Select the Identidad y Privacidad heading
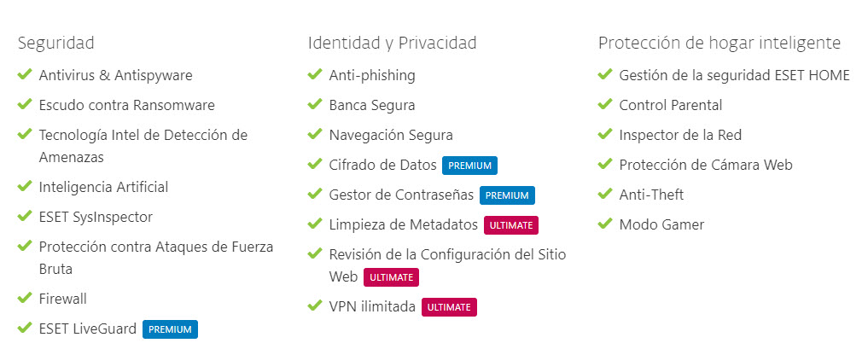Image resolution: width=868 pixels, height=349 pixels. coord(392,44)
